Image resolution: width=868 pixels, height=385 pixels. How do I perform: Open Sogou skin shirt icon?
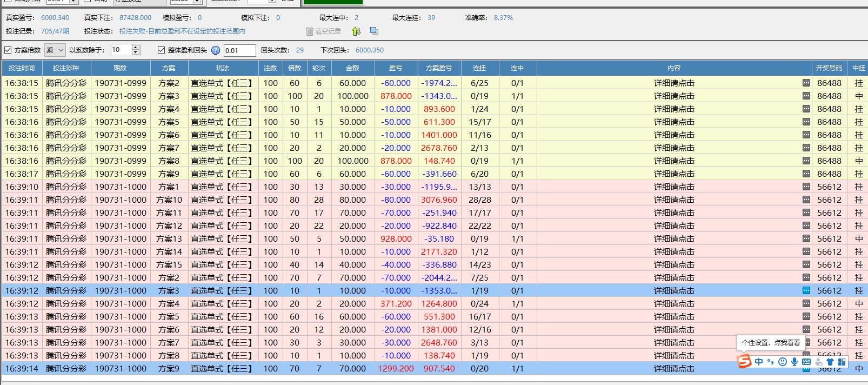pos(830,362)
